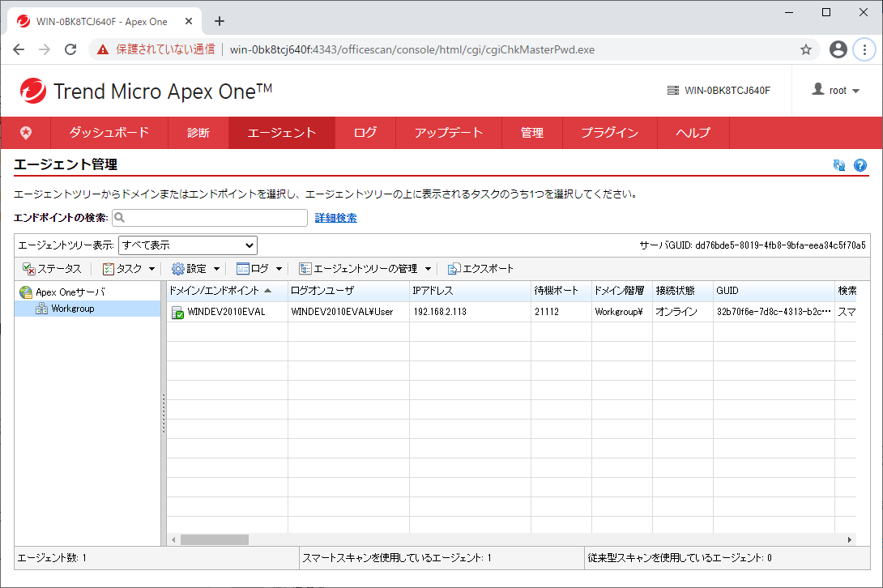Screen dimensions: 883x588
Task: Open the blue help question mark icon
Action: 860,165
